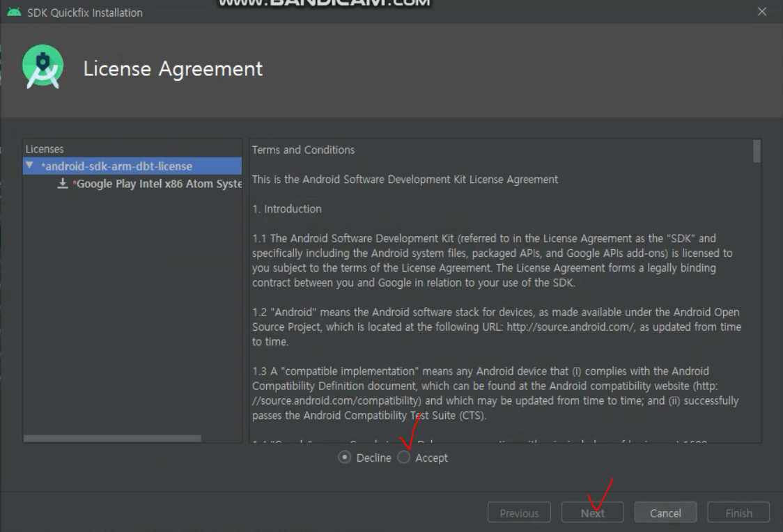Click the source.android.com URL in section 1.2
The height and width of the screenshot is (532, 783).
(x=571, y=327)
